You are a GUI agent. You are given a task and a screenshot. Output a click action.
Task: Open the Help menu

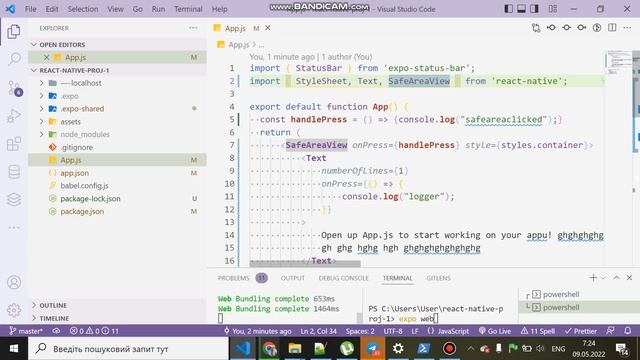point(220,9)
